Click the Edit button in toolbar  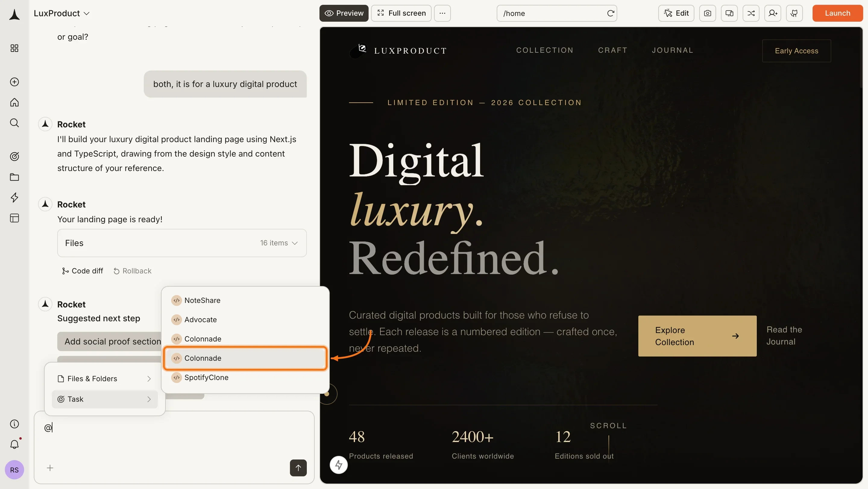tap(676, 13)
